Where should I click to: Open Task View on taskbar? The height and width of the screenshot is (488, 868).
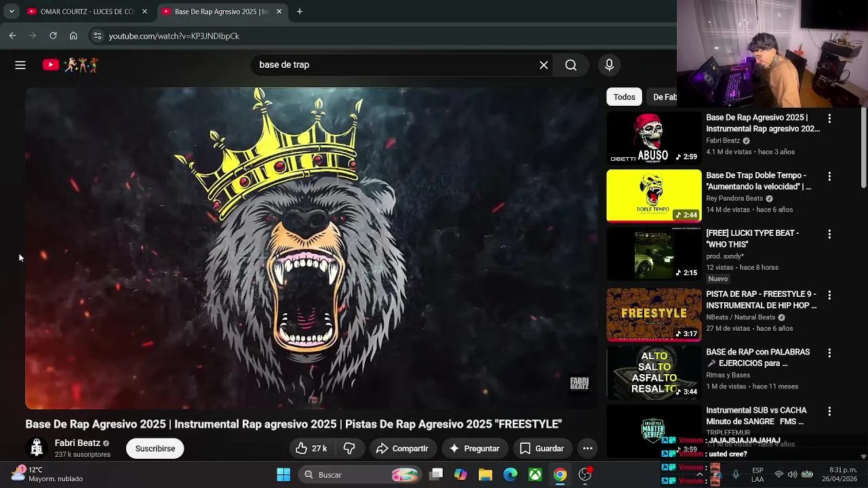(x=436, y=474)
